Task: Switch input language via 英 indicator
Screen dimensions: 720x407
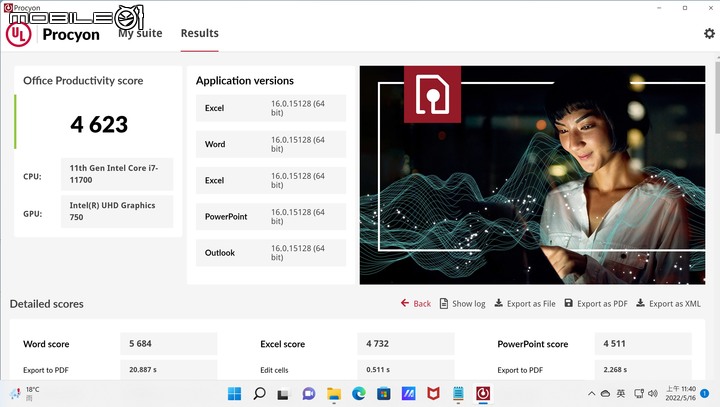Action: tap(621, 393)
